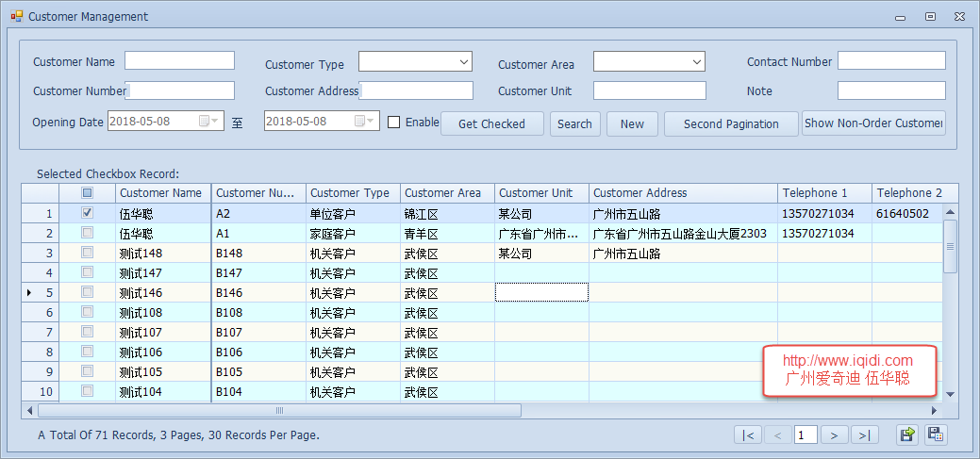The width and height of the screenshot is (980, 459).
Task: Uncheck the checkbox in row 1
Action: coord(88,213)
